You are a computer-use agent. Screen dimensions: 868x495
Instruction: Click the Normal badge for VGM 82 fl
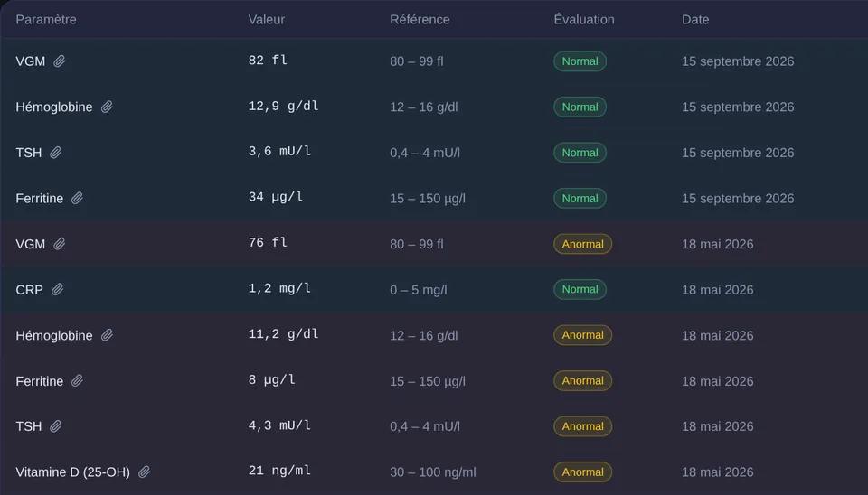coord(580,61)
